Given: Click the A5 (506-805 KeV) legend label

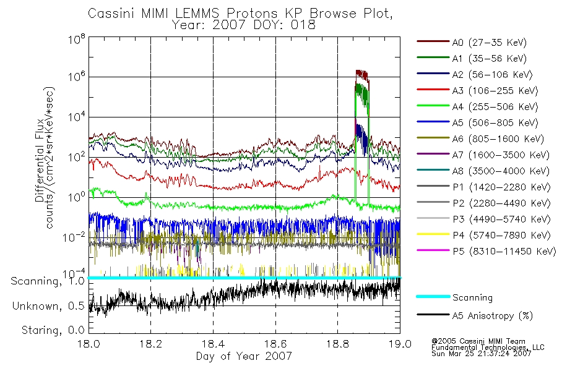Looking at the screenshot, I should click(x=495, y=123).
